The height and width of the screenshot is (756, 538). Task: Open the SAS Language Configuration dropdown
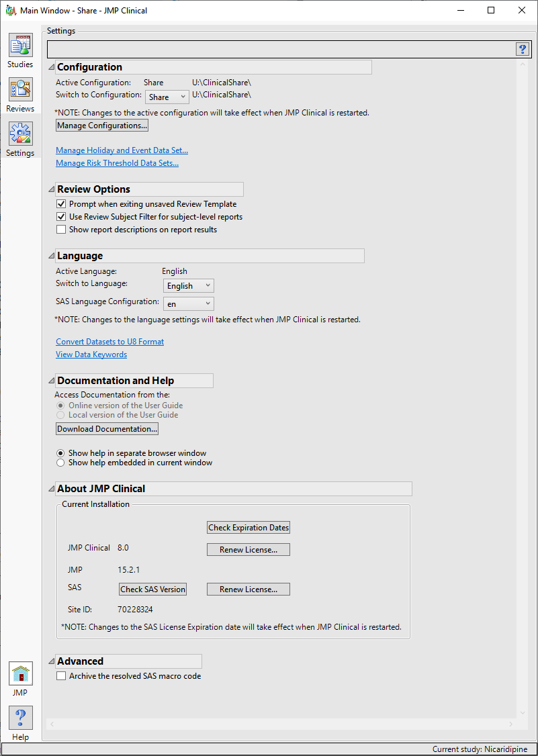[188, 303]
